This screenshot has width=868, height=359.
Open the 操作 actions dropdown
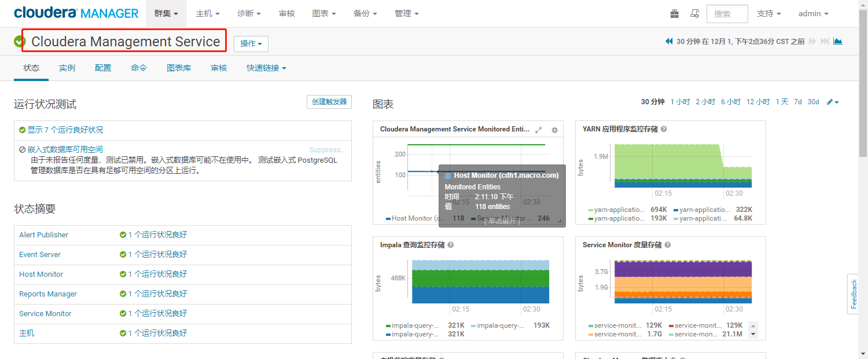[x=251, y=43]
